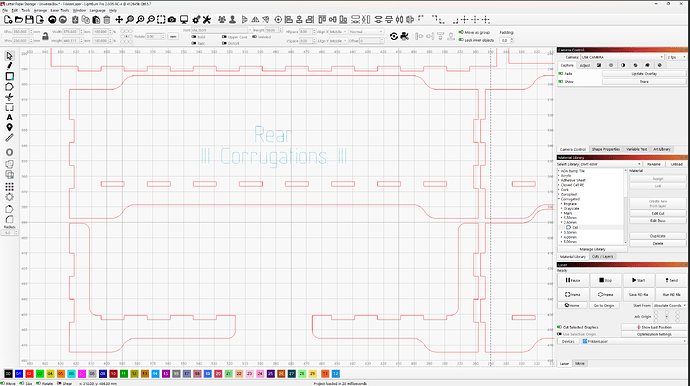690x386 pixels.
Task: Toggle Italic font switch
Action: point(194,43)
